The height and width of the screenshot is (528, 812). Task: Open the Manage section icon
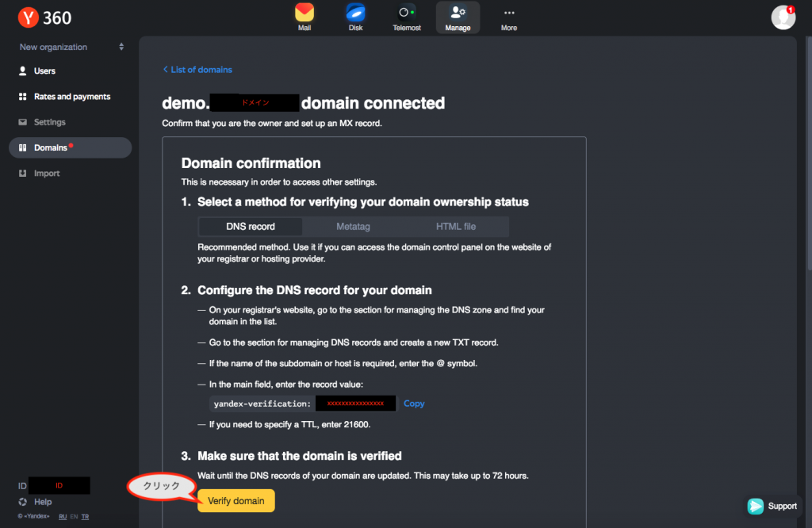pyautogui.click(x=458, y=17)
